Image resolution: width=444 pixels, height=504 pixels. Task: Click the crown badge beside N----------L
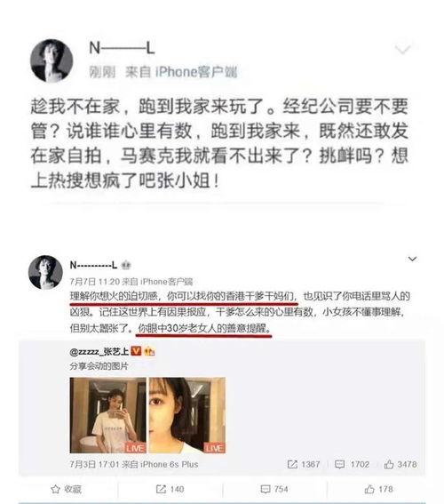(126, 266)
